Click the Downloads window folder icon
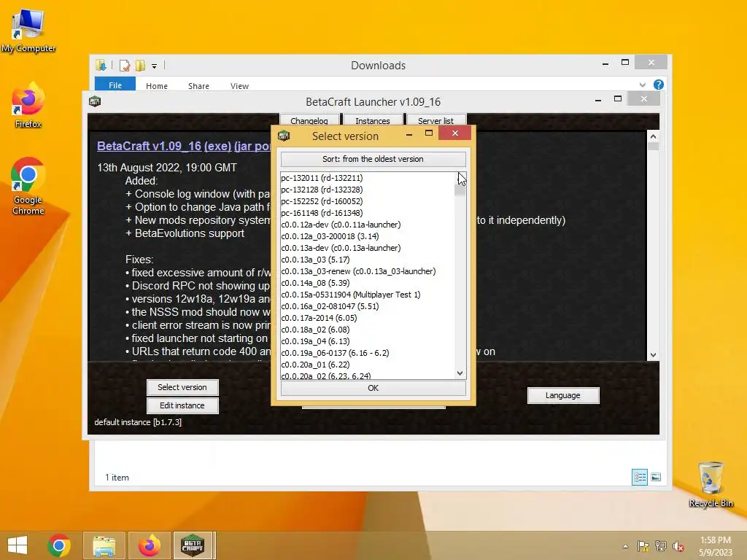The width and height of the screenshot is (747, 560). click(101, 65)
